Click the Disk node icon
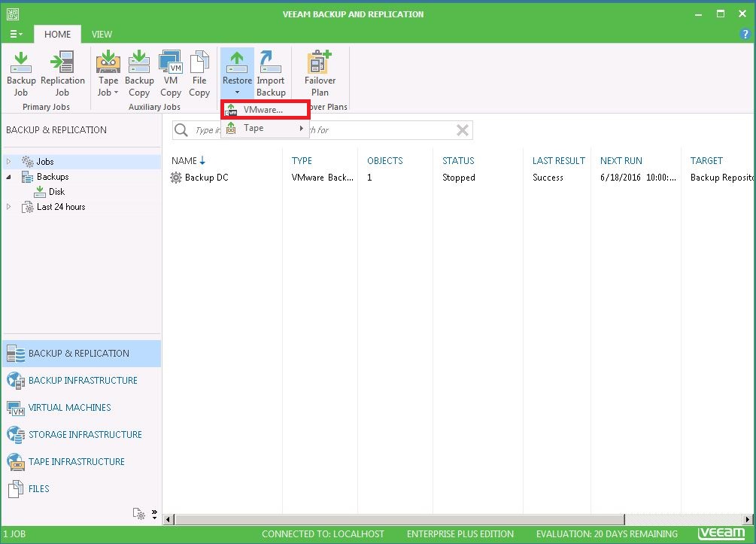Screen dimensions: 756x544 click(x=40, y=192)
